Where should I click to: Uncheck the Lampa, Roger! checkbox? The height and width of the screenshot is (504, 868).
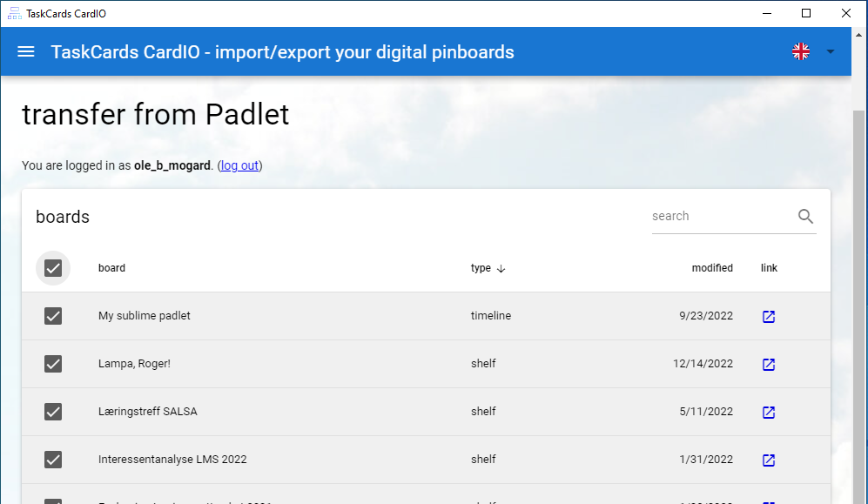pos(53,364)
